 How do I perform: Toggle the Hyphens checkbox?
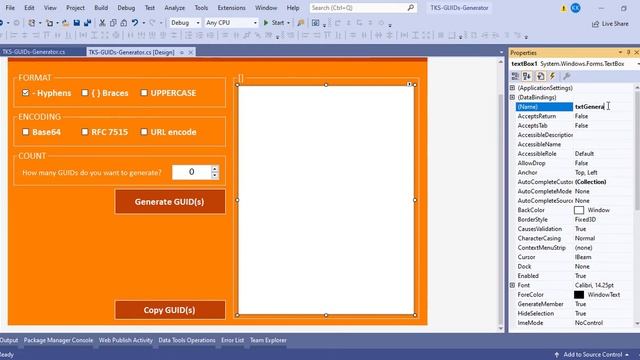(x=25, y=93)
